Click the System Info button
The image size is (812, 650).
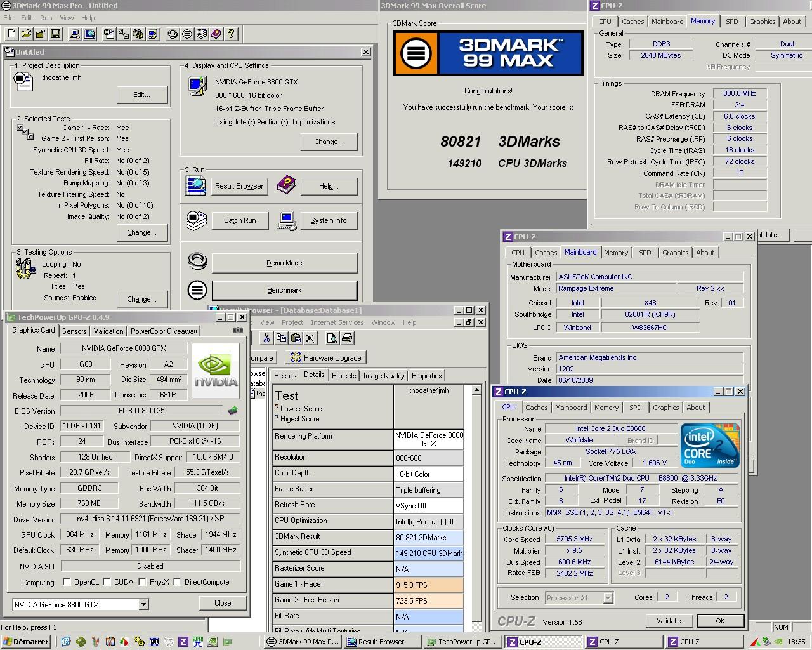point(329,220)
